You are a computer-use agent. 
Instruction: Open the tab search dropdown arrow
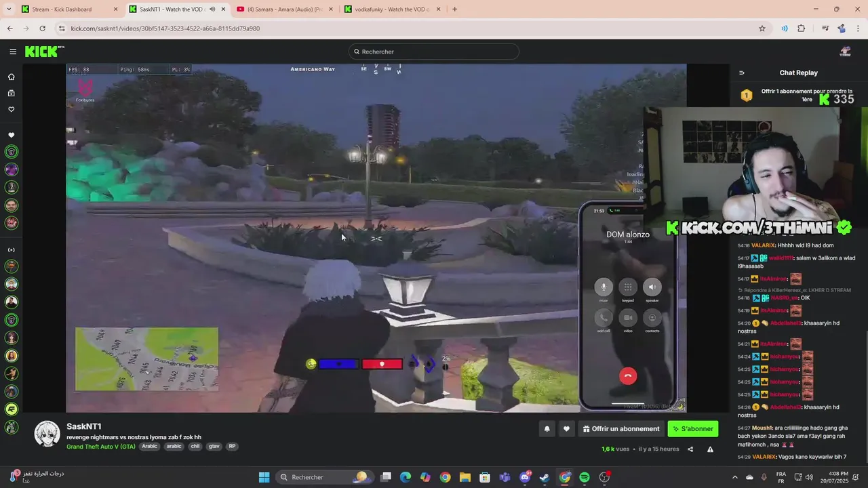coord(9,9)
